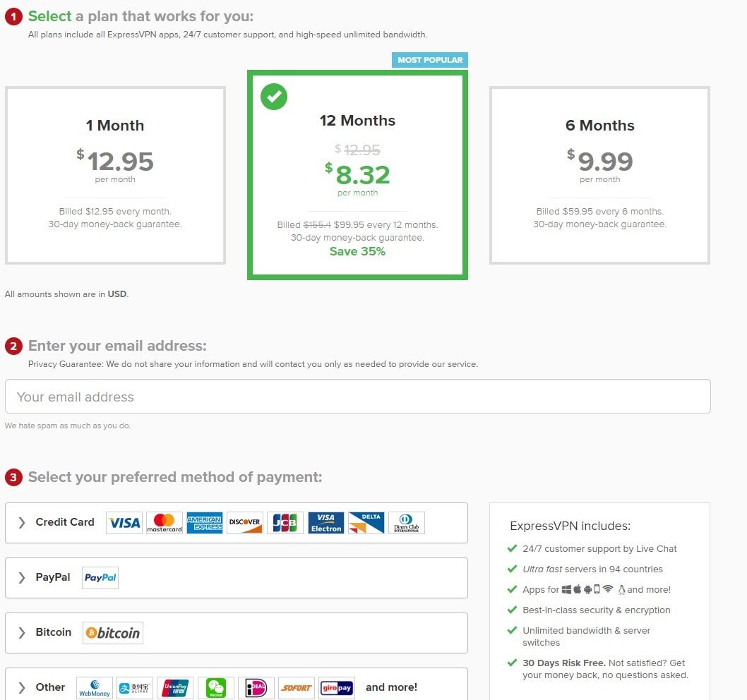Click the $12.95 price on 1 Month plan
The height and width of the screenshot is (700, 747).
tap(115, 161)
